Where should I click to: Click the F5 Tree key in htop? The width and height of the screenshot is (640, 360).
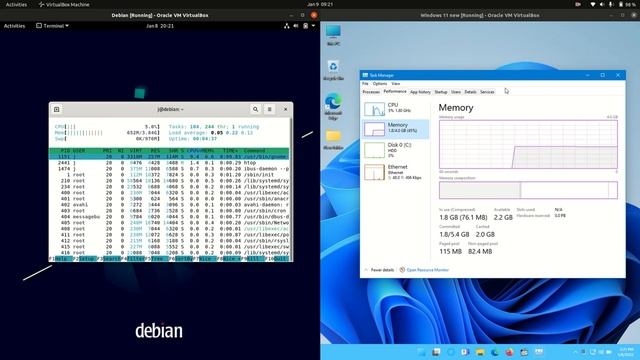157,259
